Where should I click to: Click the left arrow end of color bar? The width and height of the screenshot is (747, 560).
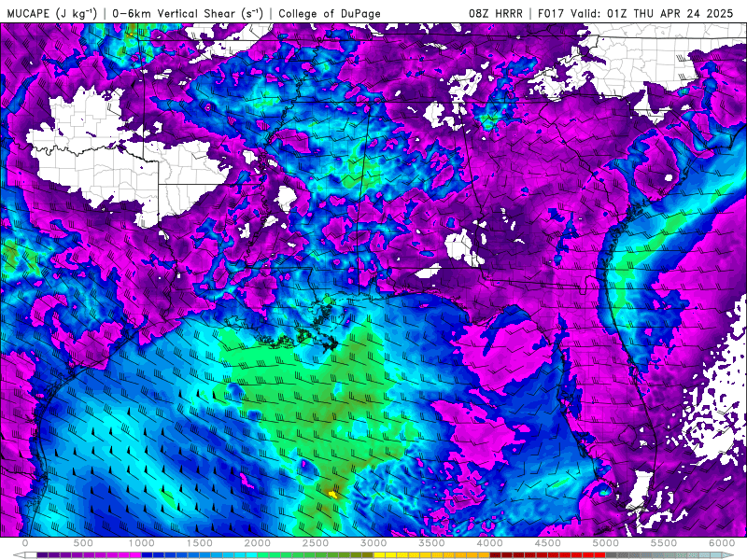[x=19, y=554]
